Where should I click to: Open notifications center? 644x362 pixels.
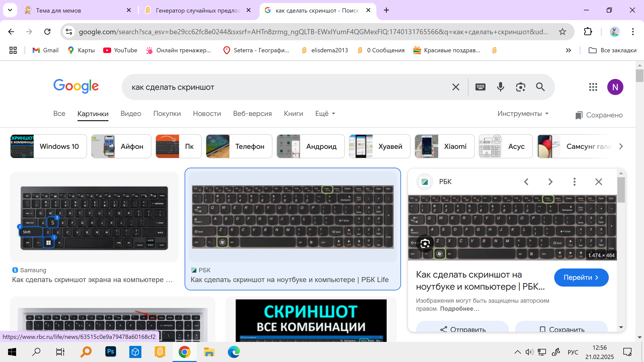coord(627,352)
